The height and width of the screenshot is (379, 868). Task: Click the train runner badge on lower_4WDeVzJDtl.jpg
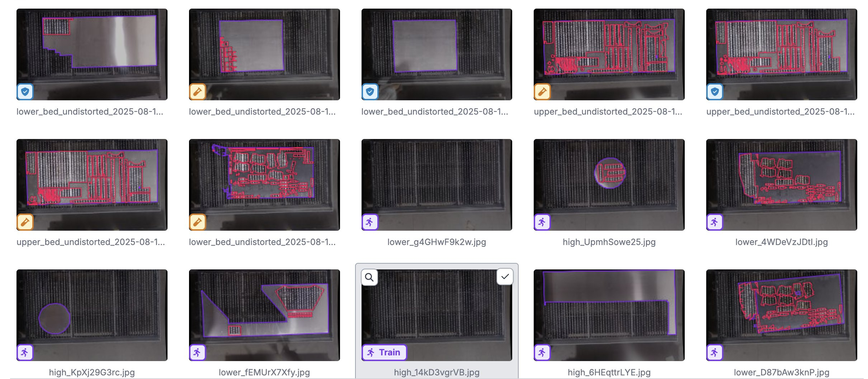(x=714, y=222)
